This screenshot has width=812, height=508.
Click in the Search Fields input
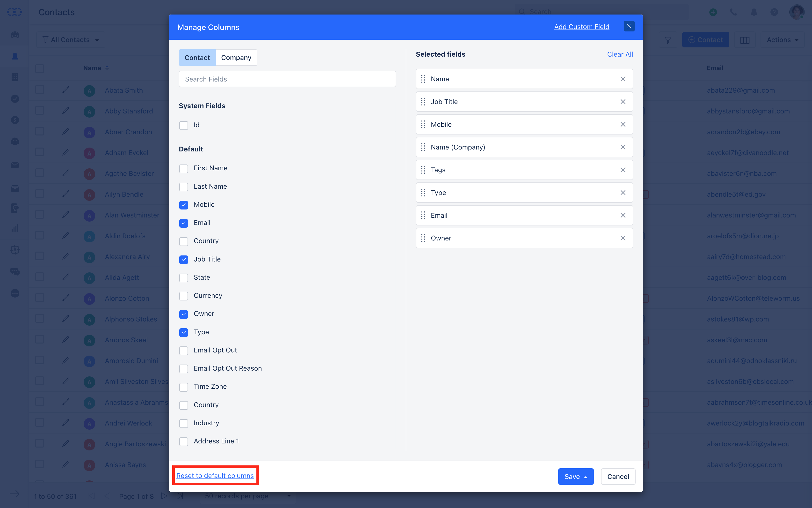287,79
